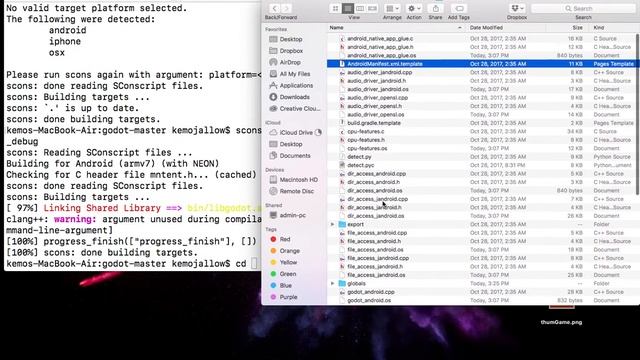This screenshot has height=360, width=640.
Task: Filter by Orange tag
Action: (289, 251)
